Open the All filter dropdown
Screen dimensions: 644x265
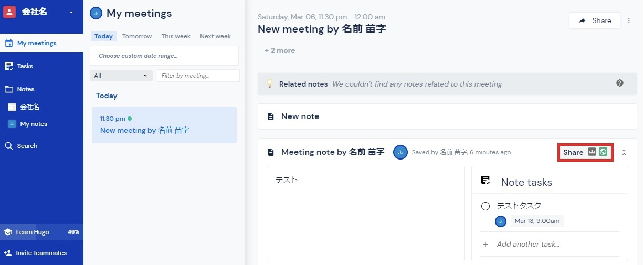click(x=121, y=76)
